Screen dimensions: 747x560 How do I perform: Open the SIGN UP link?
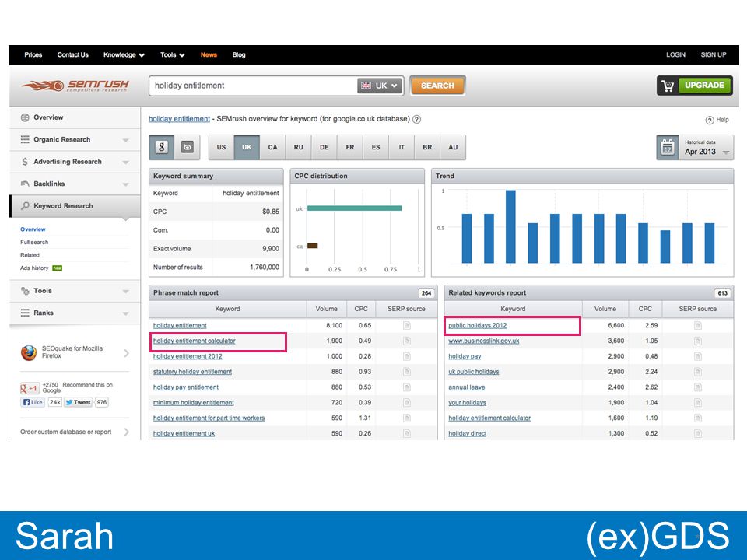pos(714,54)
